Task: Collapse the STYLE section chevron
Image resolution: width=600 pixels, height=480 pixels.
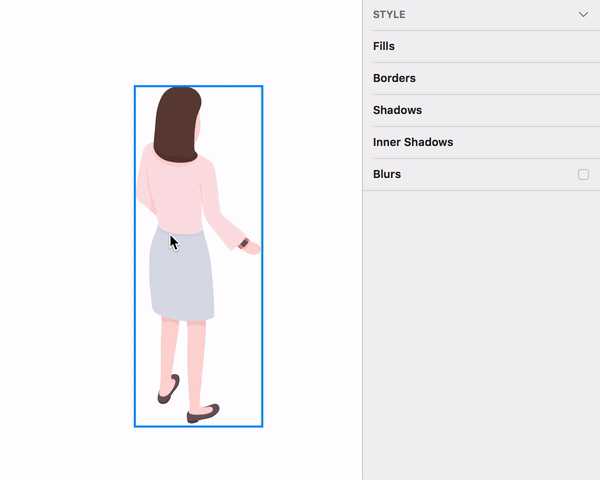Action: tap(583, 15)
